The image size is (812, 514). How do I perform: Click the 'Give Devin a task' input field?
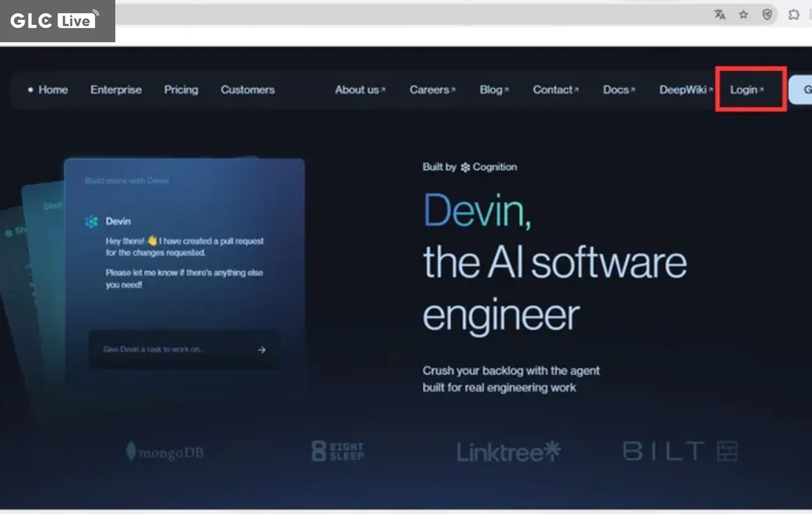pyautogui.click(x=184, y=350)
